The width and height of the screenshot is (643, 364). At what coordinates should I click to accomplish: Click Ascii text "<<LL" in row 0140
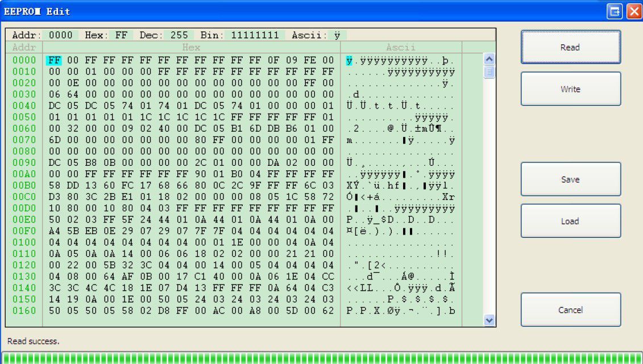click(x=360, y=288)
